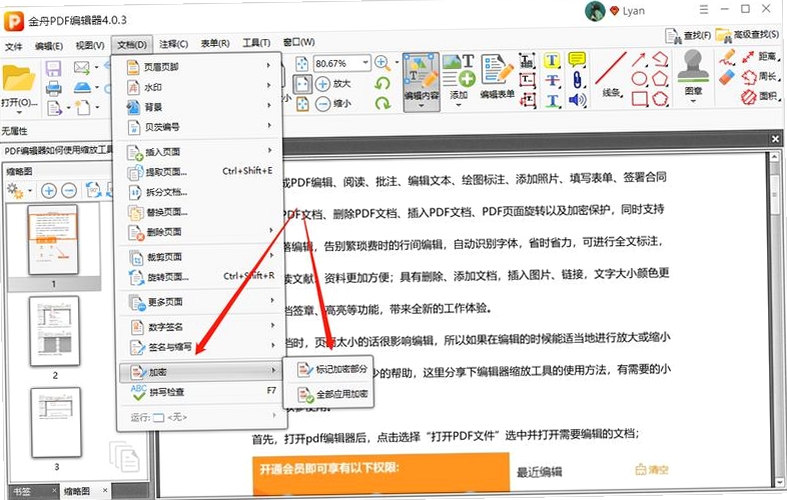This screenshot has height=500, width=787.
Task: Open the 工具(T) menu
Action: click(256, 43)
